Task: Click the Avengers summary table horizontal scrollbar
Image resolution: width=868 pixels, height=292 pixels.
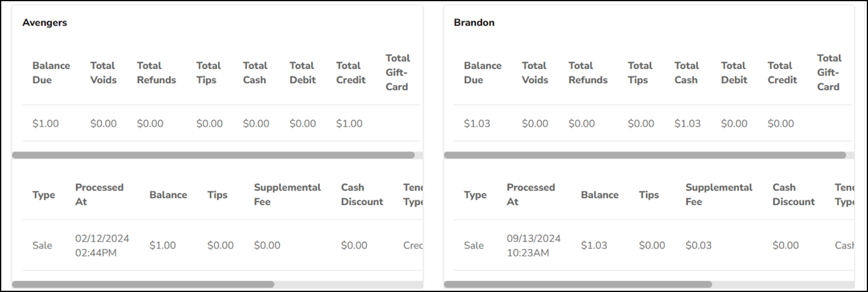Action: point(213,155)
